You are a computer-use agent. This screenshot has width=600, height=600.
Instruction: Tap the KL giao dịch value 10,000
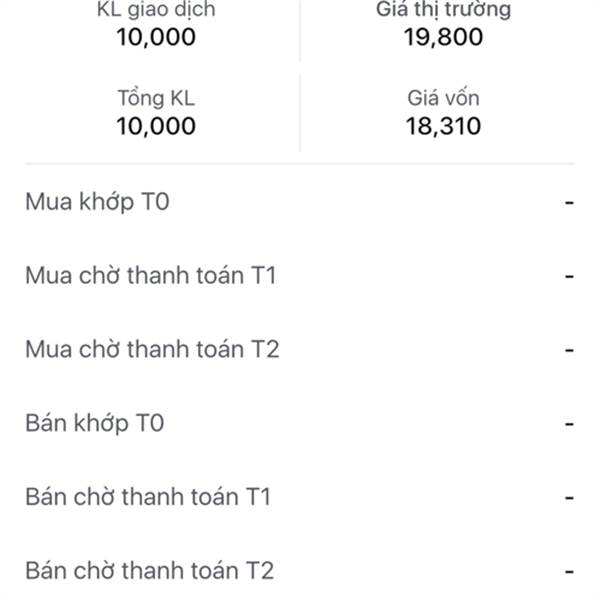click(x=156, y=37)
